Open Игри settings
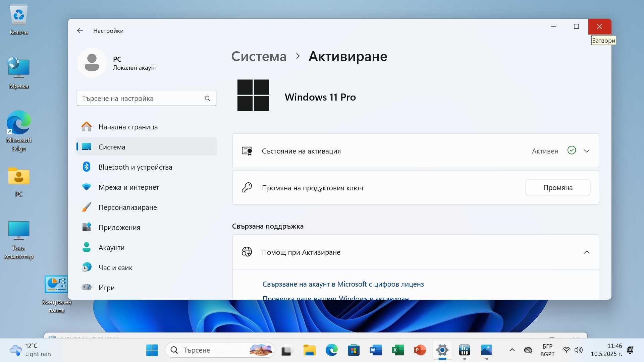Viewport: 644px width, 362px height. [x=147, y=288]
